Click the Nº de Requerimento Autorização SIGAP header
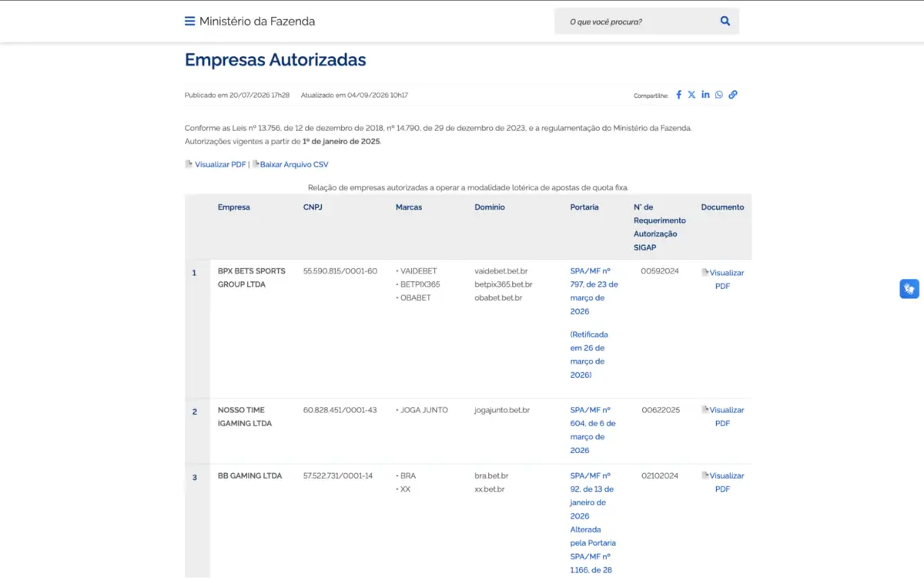924x578 pixels. [x=659, y=227]
